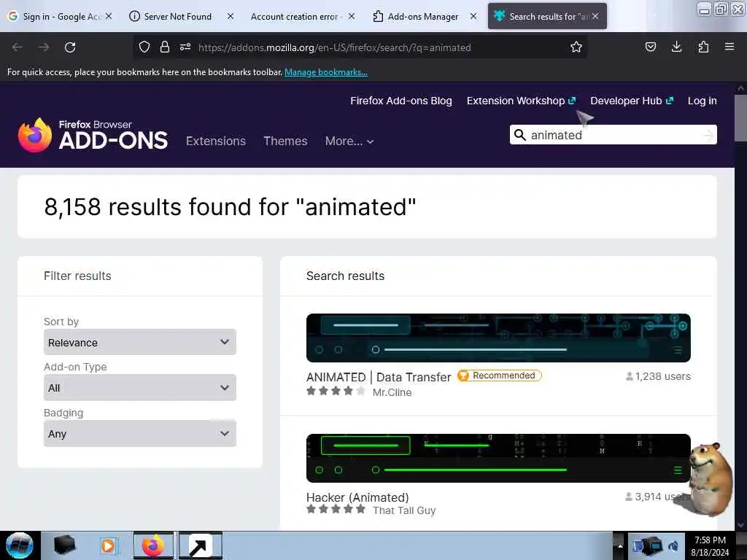Open the ANIMATED | Data Transfer theme
The height and width of the screenshot is (560, 747).
(379, 377)
